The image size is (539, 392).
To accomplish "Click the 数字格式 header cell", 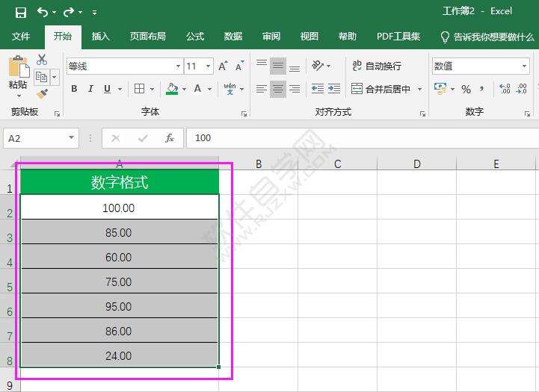I will pyautogui.click(x=120, y=182).
